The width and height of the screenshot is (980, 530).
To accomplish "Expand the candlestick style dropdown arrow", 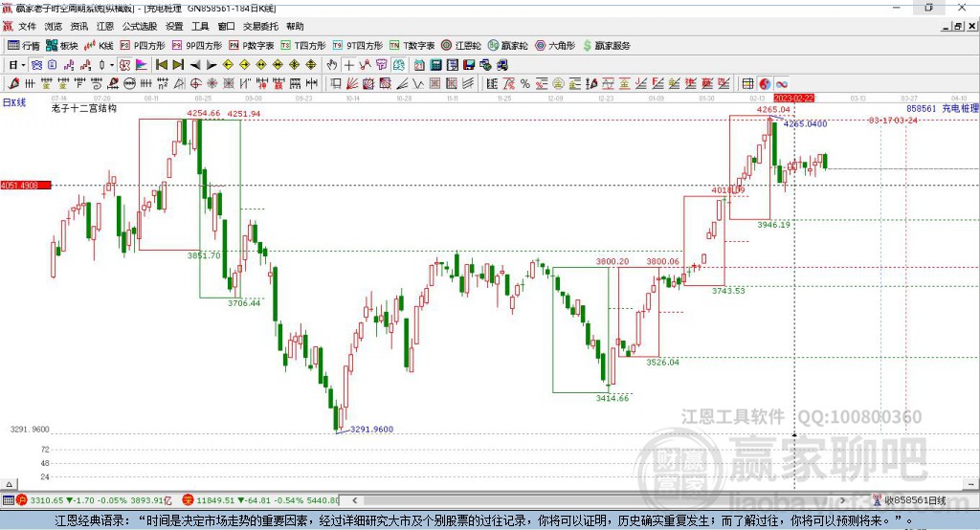I will tap(111, 65).
